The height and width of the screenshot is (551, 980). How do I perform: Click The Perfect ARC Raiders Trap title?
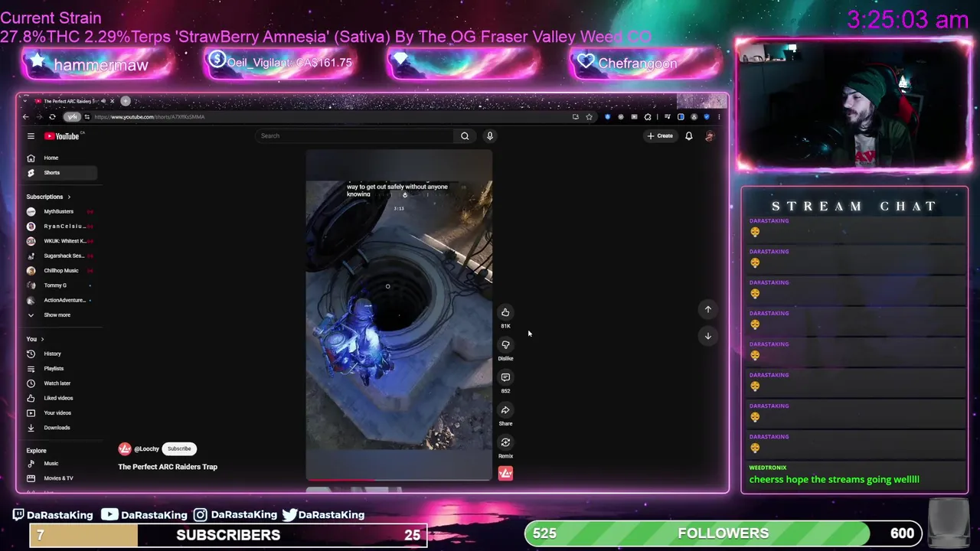tap(168, 467)
